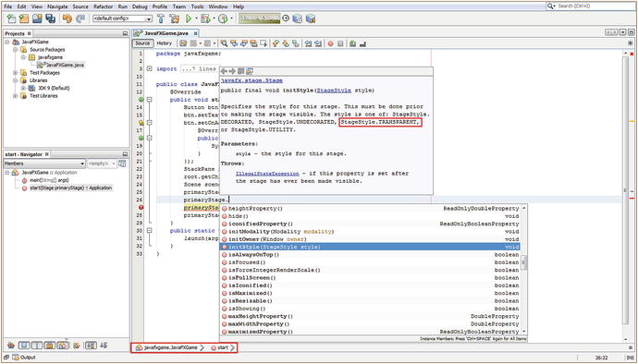Open the Debug menu

pyautogui.click(x=140, y=6)
